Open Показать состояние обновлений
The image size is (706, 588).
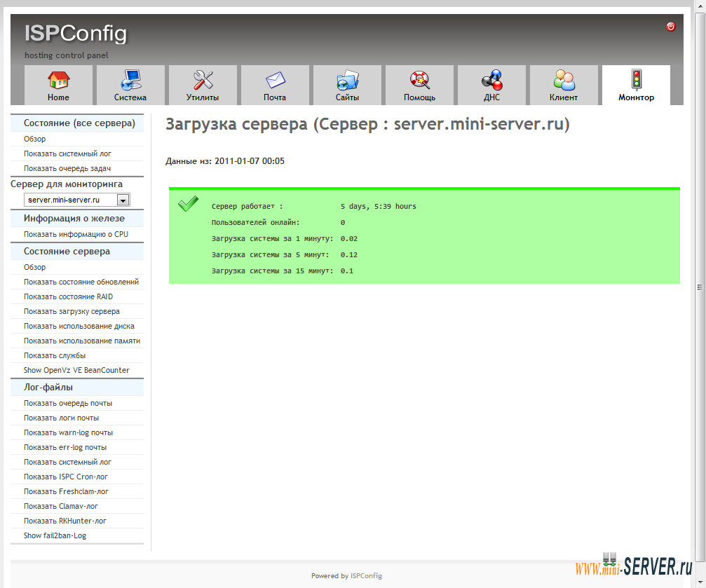tap(81, 282)
